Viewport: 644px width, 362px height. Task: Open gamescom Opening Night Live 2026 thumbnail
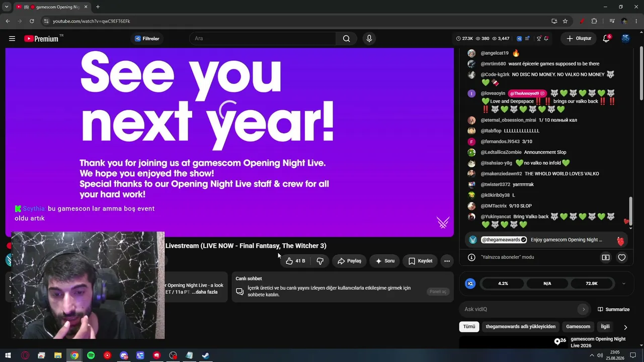pyautogui.click(x=513, y=343)
